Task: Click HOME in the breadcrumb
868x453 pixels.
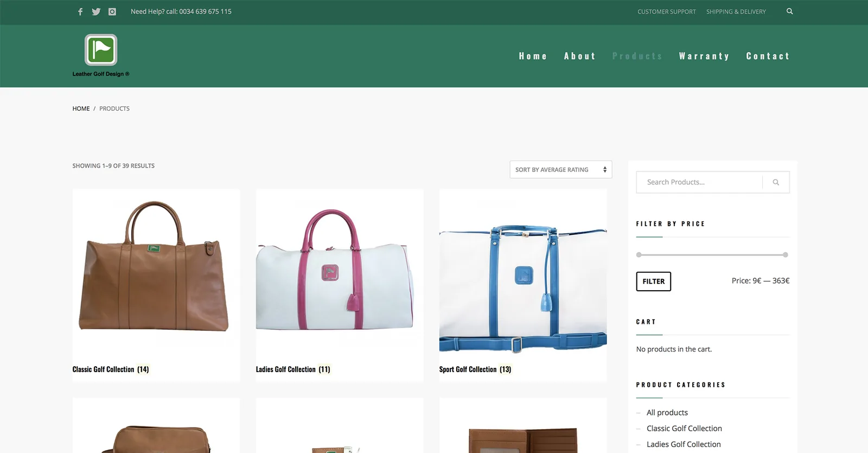Action: point(81,109)
